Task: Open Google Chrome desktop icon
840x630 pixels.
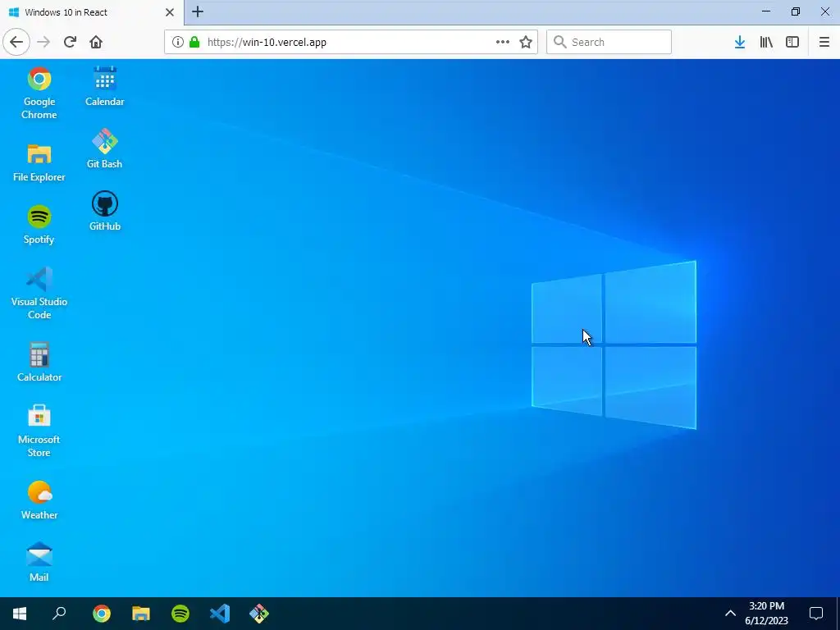Action: 39,94
